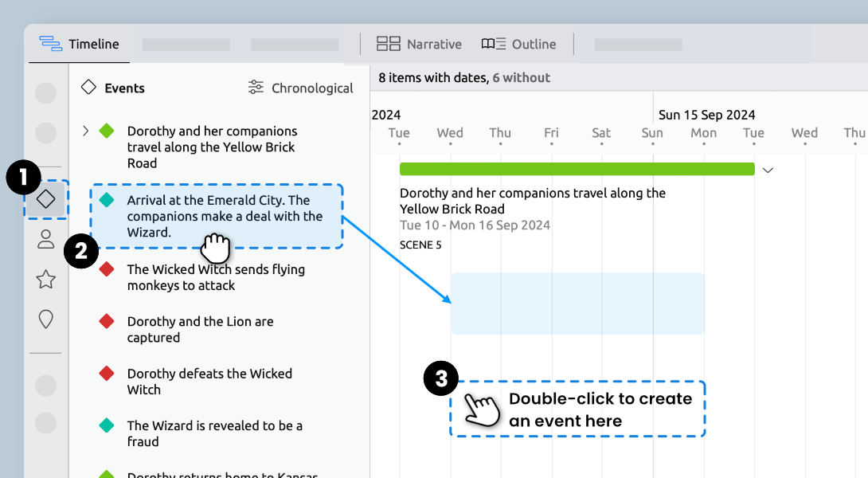Click teal diamond of Emerald City event
The image size is (868, 478).
[x=106, y=200]
